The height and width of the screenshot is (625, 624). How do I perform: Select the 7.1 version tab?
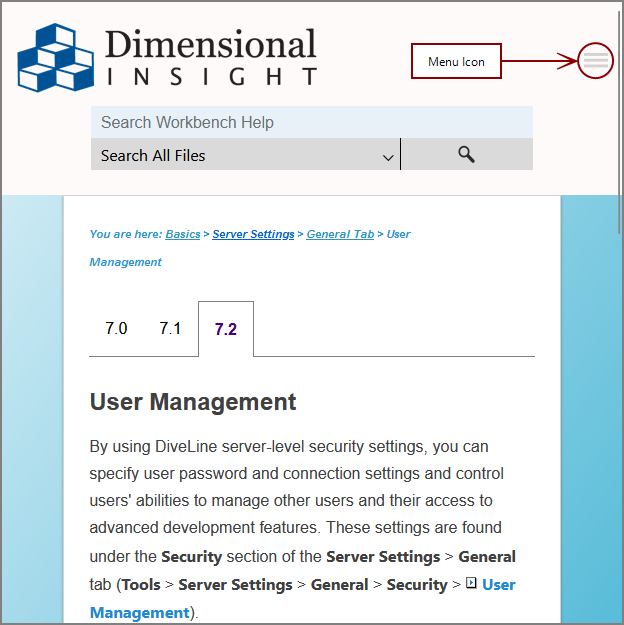pos(170,328)
